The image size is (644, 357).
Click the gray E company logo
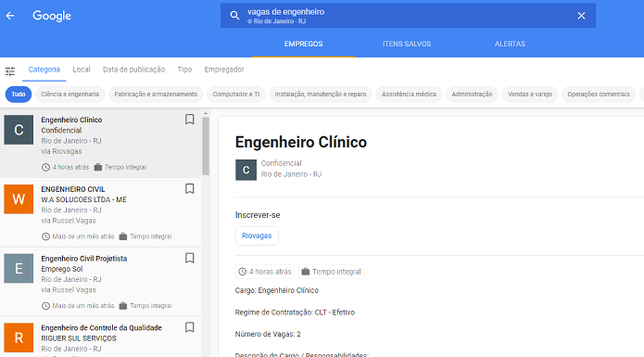[x=18, y=269]
